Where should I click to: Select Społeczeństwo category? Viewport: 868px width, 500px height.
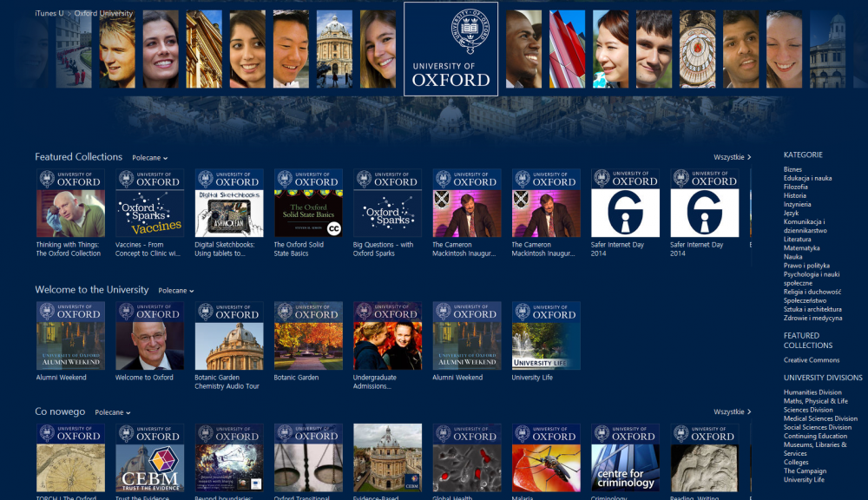click(x=805, y=300)
